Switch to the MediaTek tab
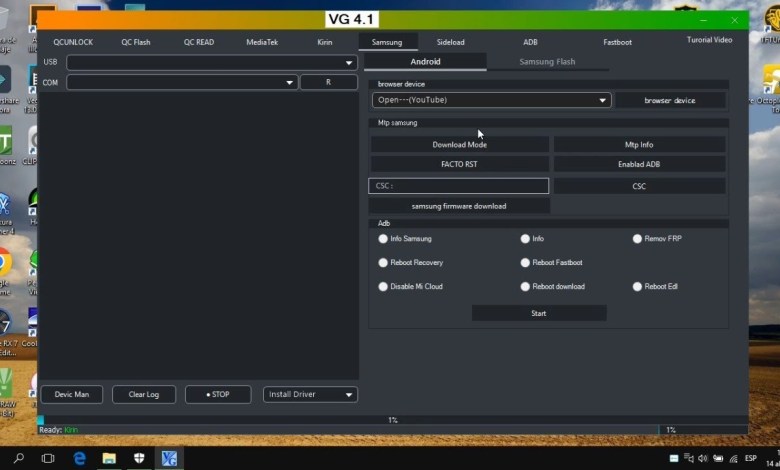 [262, 42]
